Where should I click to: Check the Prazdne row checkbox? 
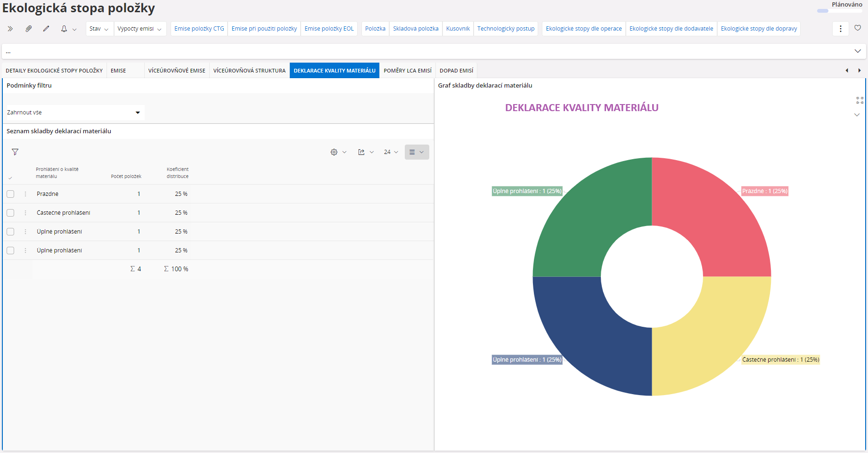pyautogui.click(x=10, y=194)
